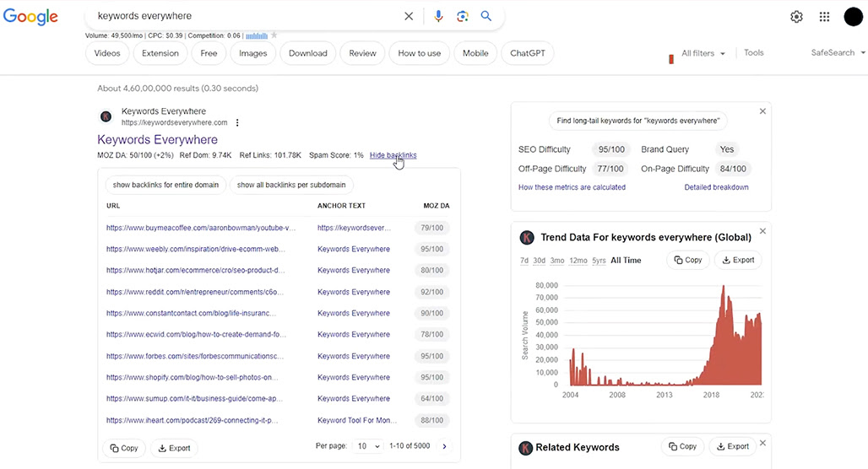
Task: Open the shopify.com backlink URL
Action: click(192, 378)
